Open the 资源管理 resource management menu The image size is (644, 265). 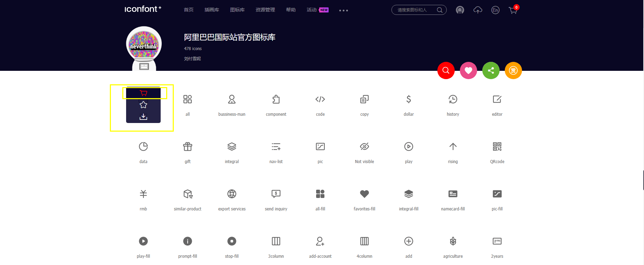point(265,10)
